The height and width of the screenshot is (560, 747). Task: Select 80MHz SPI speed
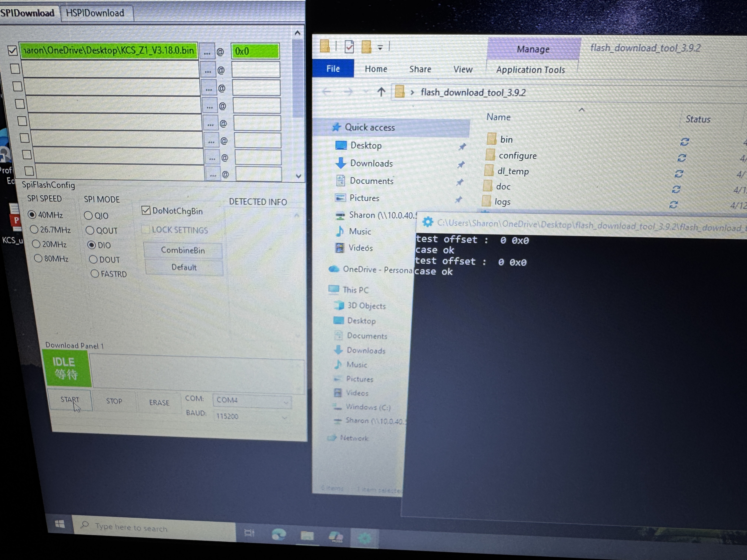[x=39, y=259]
